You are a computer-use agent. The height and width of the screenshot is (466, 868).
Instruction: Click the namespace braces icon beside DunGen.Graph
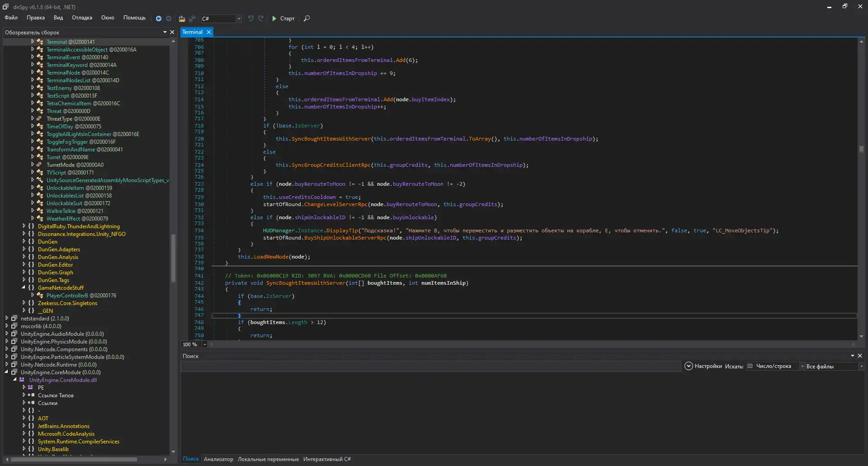tap(31, 273)
